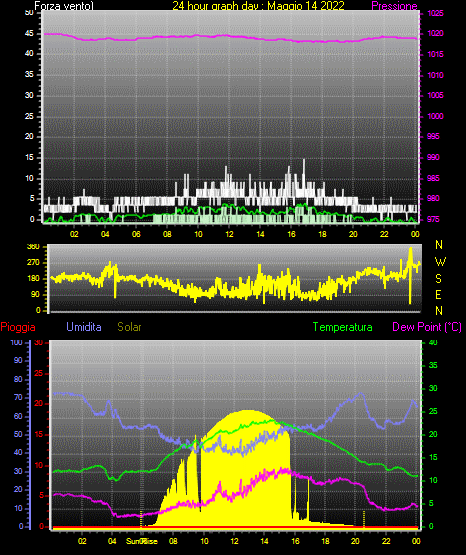Viewport: 466px width, 555px height.
Task: Click pressure axis value 995
Action: (x=433, y=137)
